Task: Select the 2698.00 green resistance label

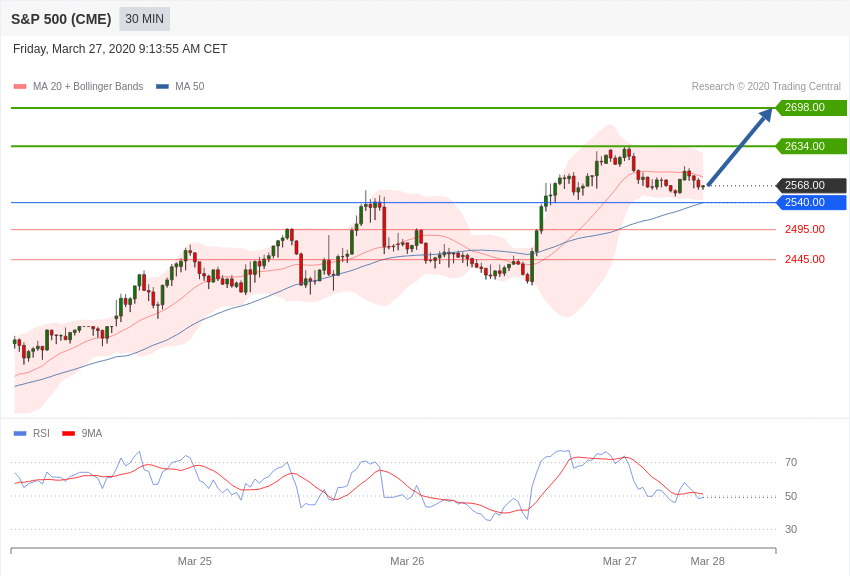Action: tap(811, 107)
